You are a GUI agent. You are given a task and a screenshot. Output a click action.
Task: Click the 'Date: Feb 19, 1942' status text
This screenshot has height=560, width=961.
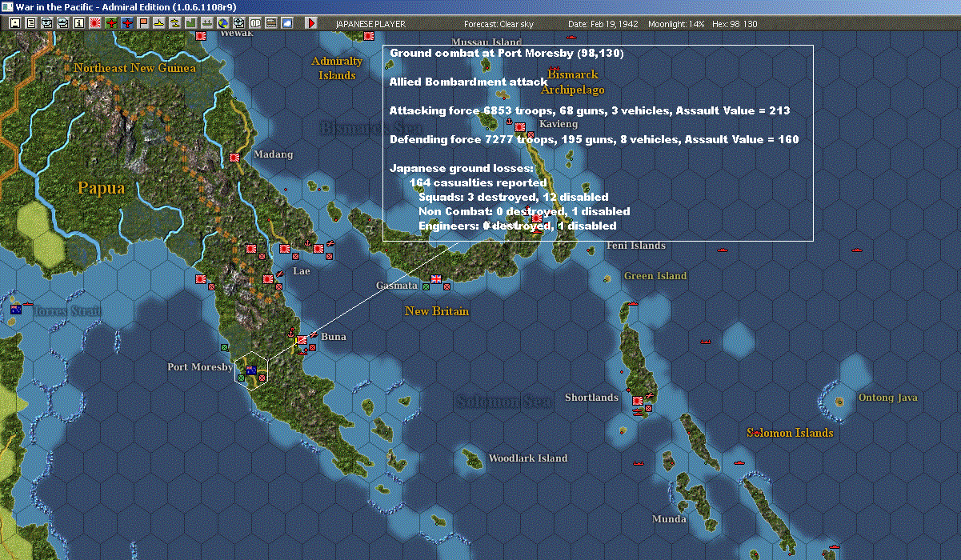tap(603, 24)
